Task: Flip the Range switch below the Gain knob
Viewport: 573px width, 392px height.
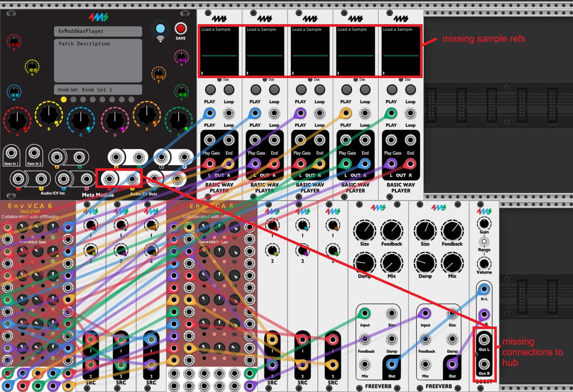Action: 484,242
